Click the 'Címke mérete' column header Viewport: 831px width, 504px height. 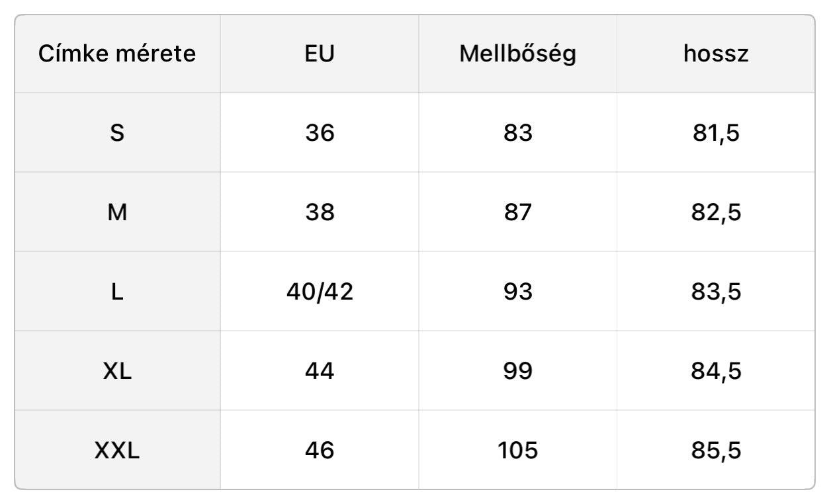117,54
